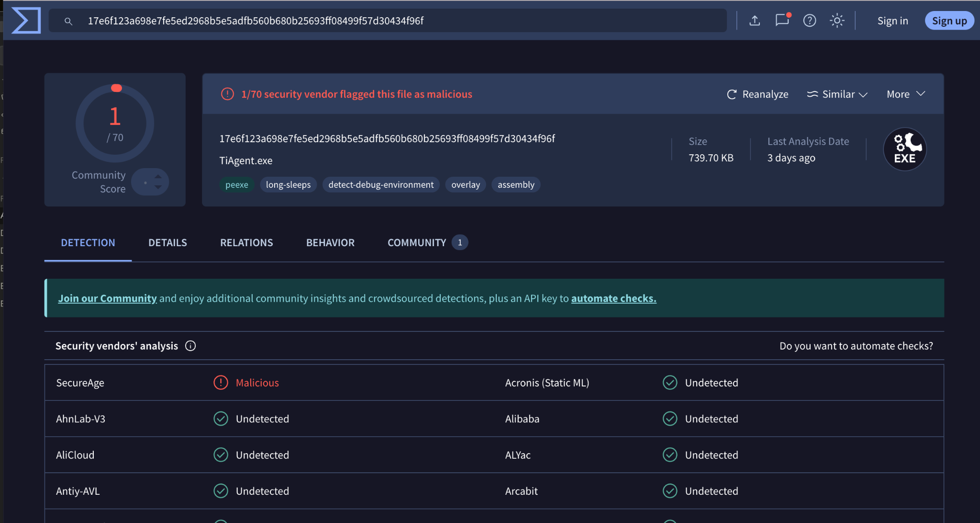
Task: Click the 739.70 KB size value
Action: 711,158
